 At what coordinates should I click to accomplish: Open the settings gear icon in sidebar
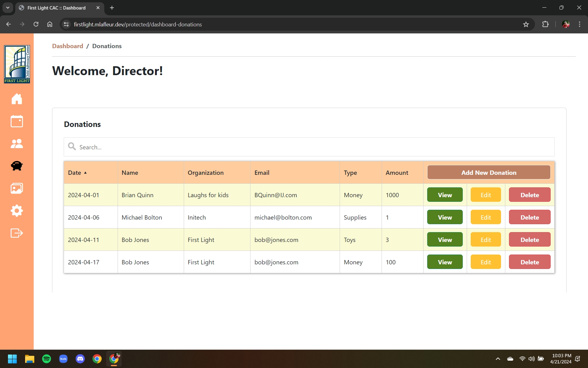17,211
